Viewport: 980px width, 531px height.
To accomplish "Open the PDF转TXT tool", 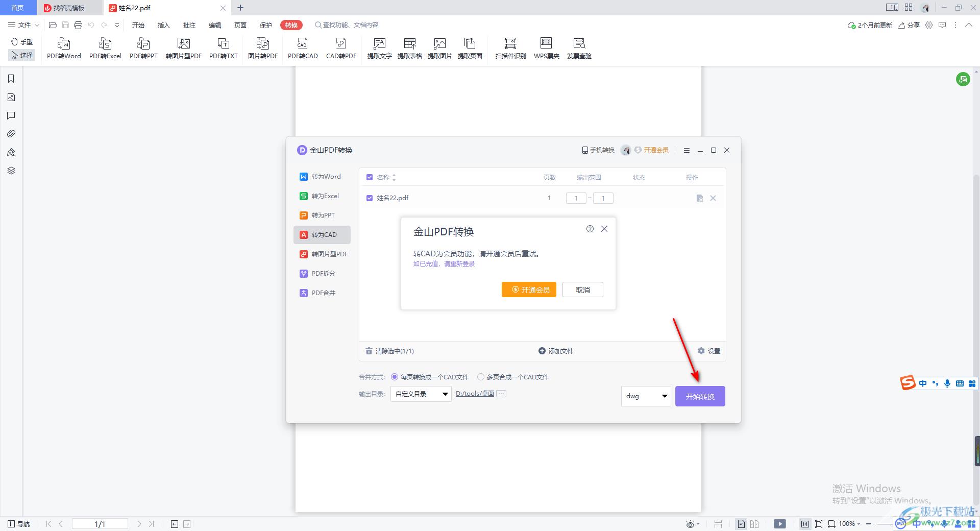I will [x=224, y=49].
